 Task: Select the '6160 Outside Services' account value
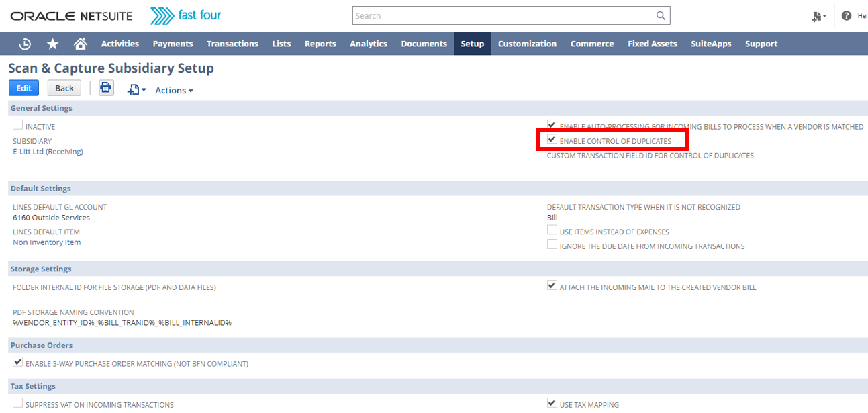click(52, 218)
